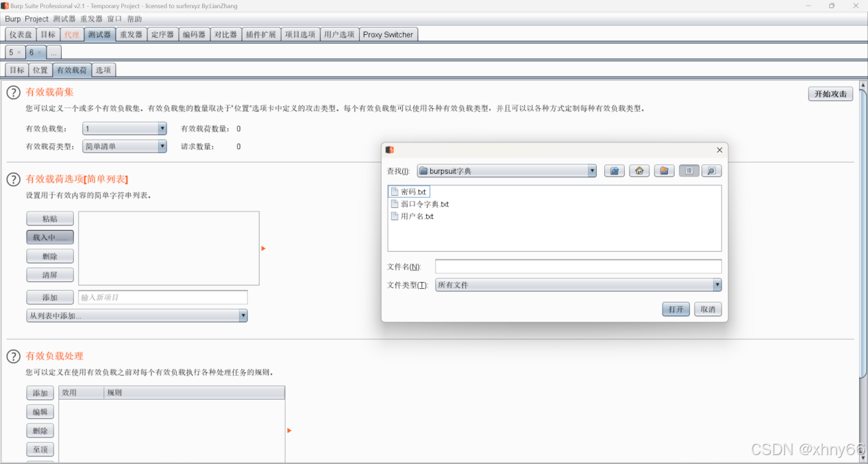
Task: Open the 窗口 menu
Action: pos(114,19)
